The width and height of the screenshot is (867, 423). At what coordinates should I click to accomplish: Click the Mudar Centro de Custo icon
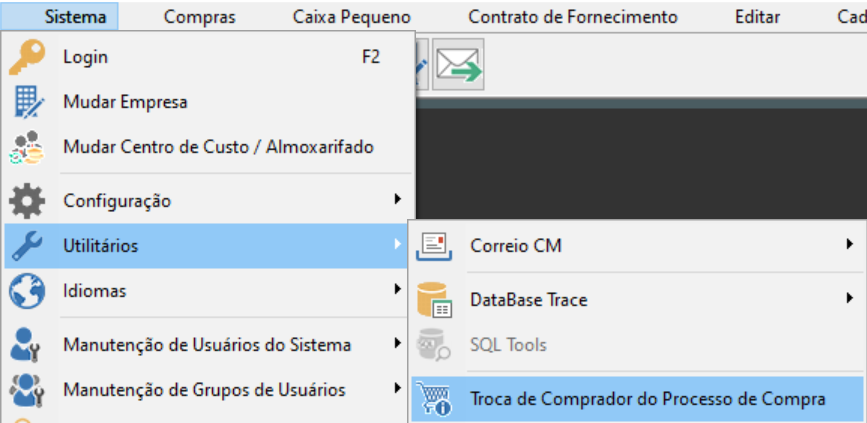27,147
